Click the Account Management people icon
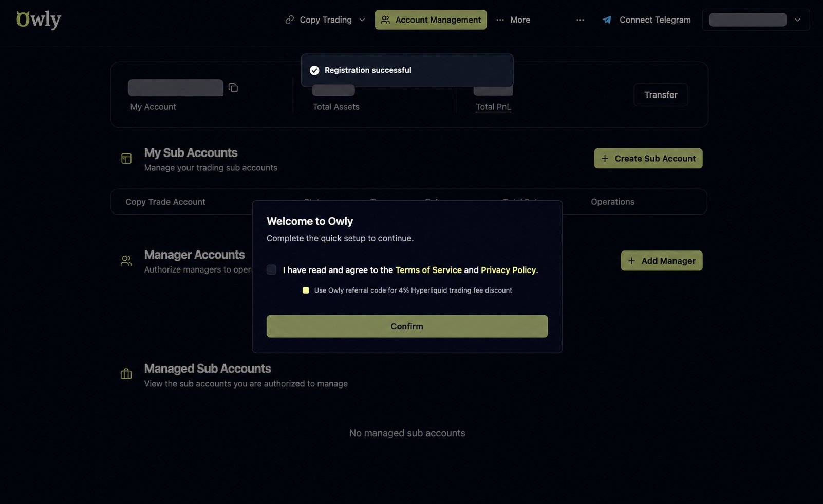The image size is (823, 504). (x=385, y=20)
